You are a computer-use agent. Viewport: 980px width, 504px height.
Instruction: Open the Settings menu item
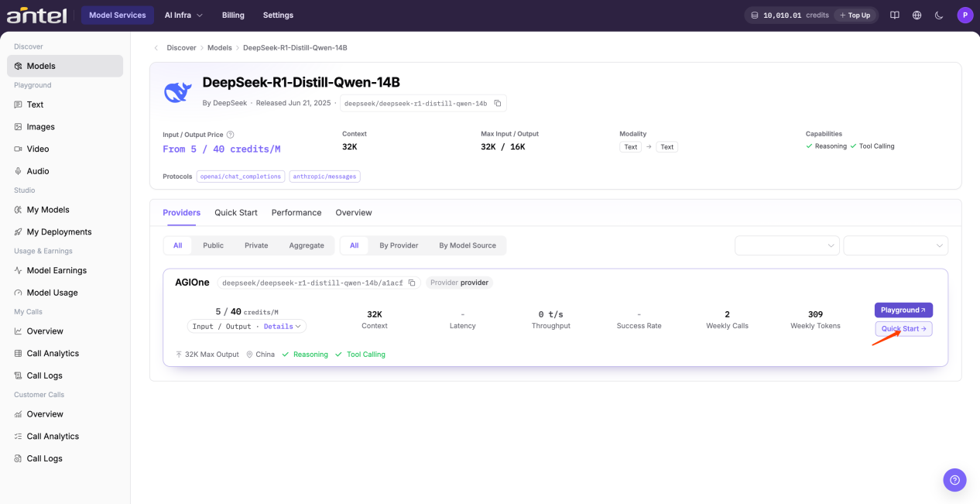pos(278,15)
